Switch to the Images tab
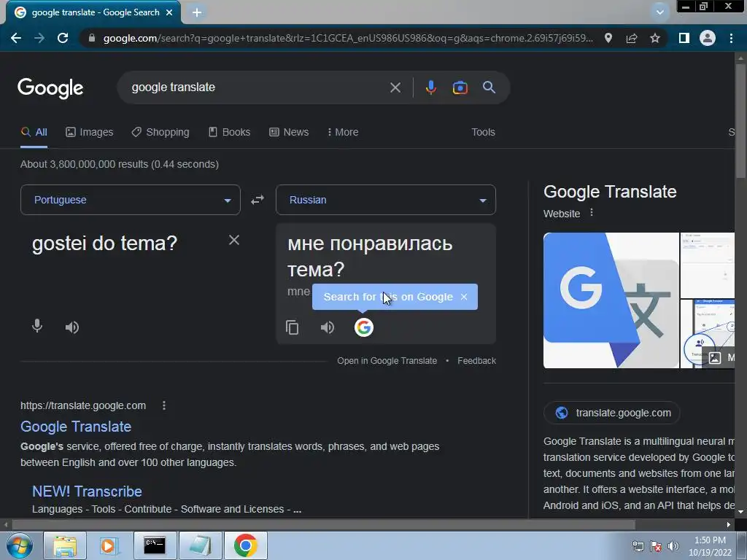Viewport: 747px width, 560px height. point(90,132)
